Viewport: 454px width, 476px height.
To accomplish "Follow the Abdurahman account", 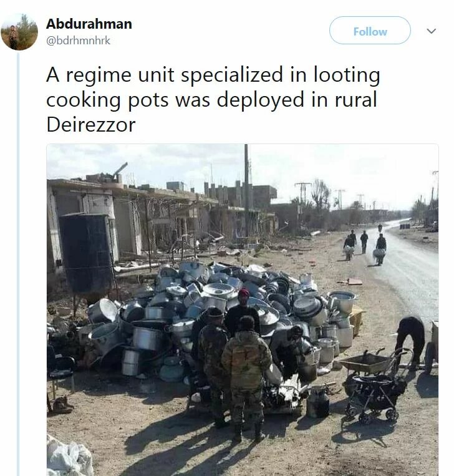I will pos(370,31).
